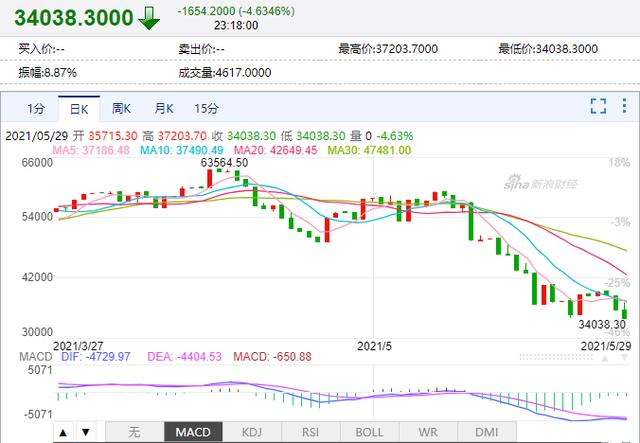Open the 15分 chart tab

206,109
